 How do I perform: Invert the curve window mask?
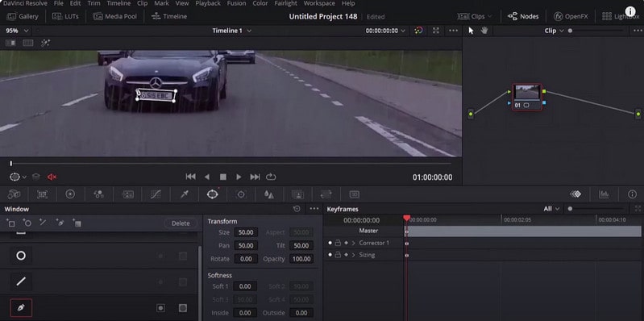160,308
